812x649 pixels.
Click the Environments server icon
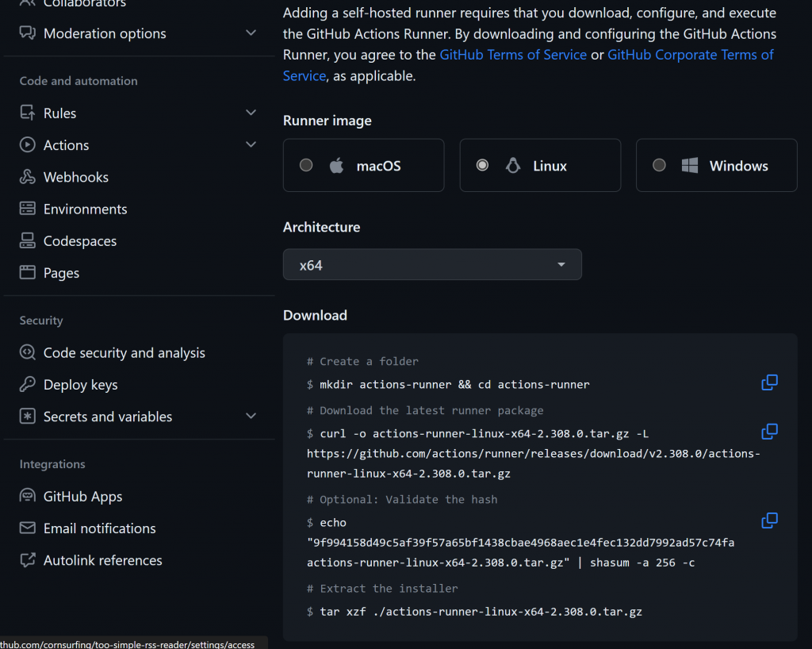coord(28,208)
